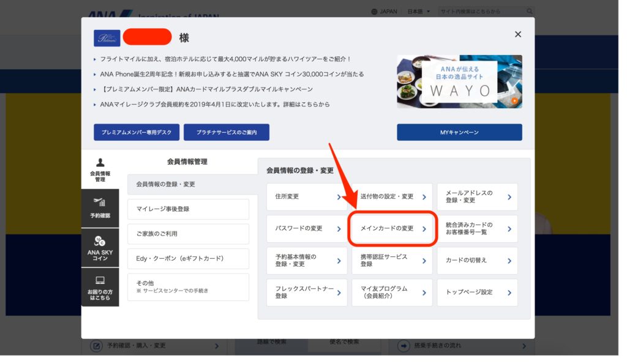
Task: Click the プラチナサービスのご案内 button
Action: point(227,132)
